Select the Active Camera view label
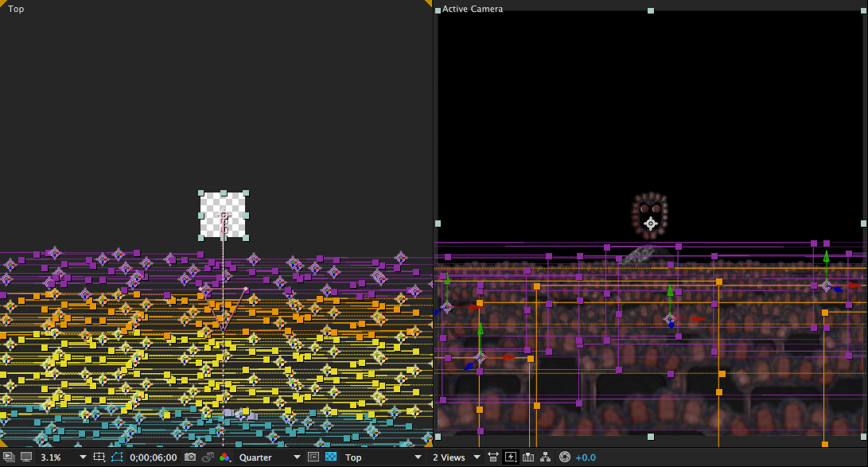 (473, 9)
